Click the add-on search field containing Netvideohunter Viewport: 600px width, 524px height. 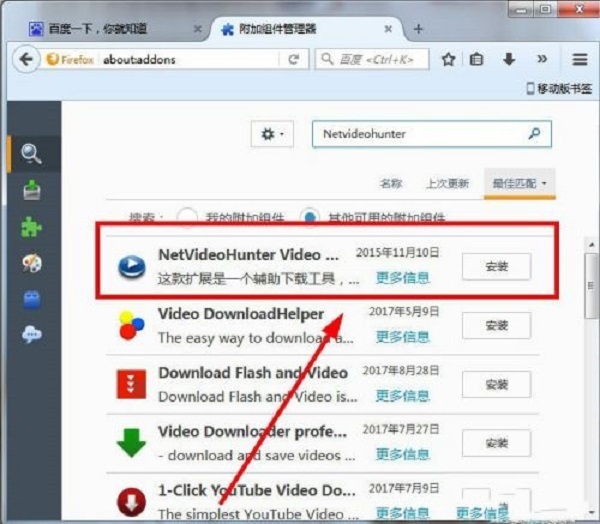point(432,134)
